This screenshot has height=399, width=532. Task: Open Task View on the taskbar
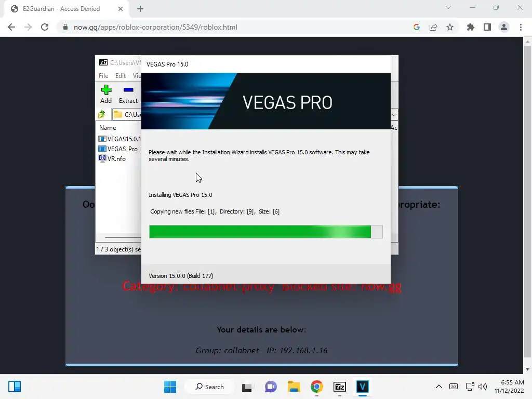point(247,387)
